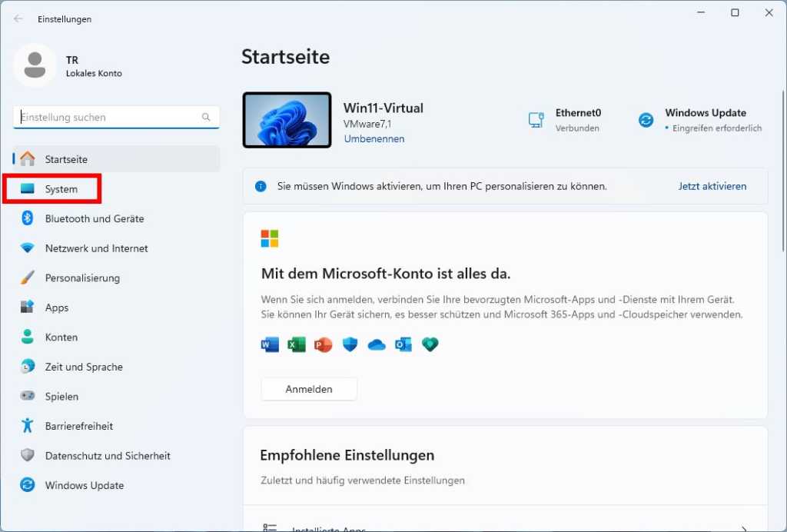Click the Einstellung suchen search field
The image size is (787, 532).
[115, 117]
